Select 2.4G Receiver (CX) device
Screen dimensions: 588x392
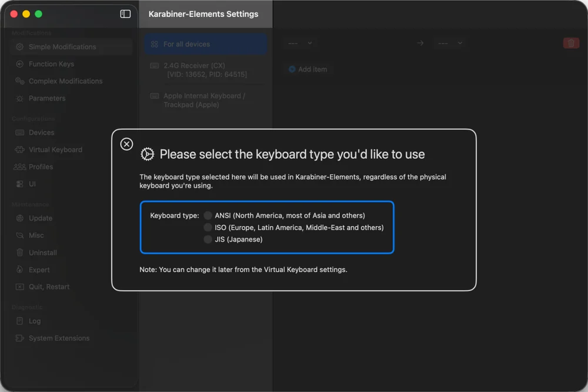pyautogui.click(x=205, y=70)
